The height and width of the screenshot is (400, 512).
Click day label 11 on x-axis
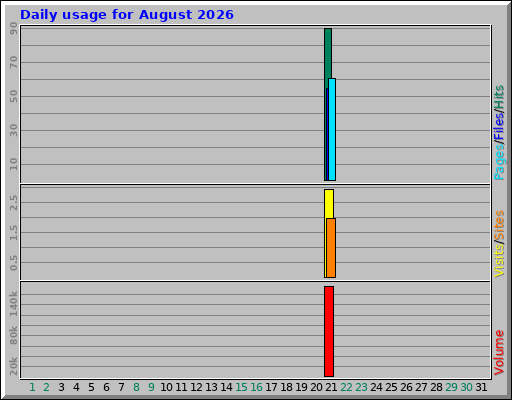point(181,387)
